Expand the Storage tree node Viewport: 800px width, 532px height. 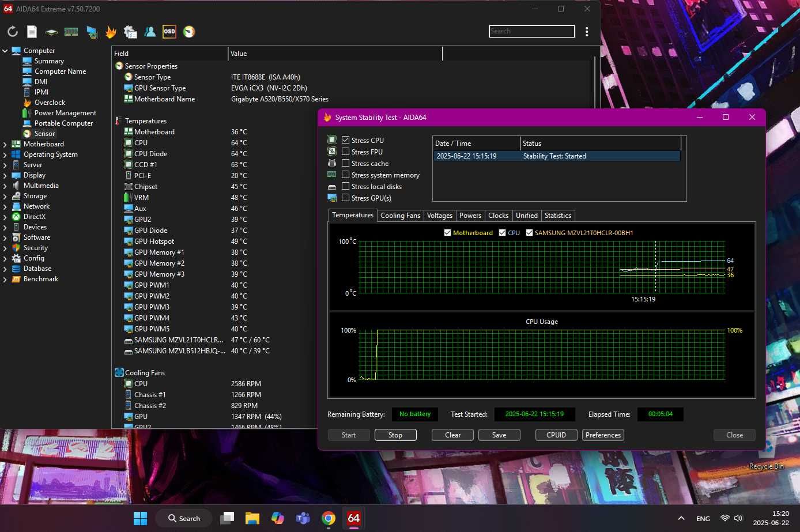click(5, 196)
